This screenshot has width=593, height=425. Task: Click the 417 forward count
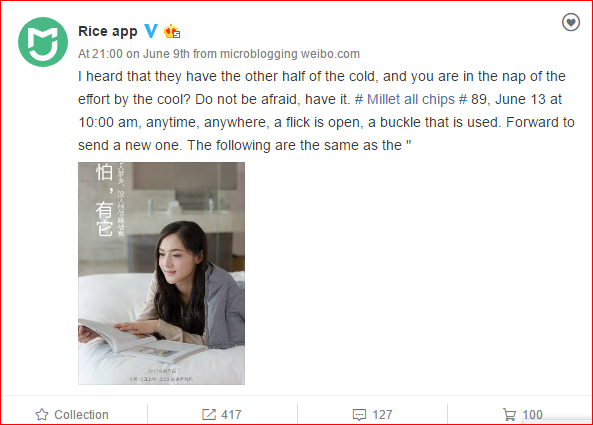coord(231,415)
